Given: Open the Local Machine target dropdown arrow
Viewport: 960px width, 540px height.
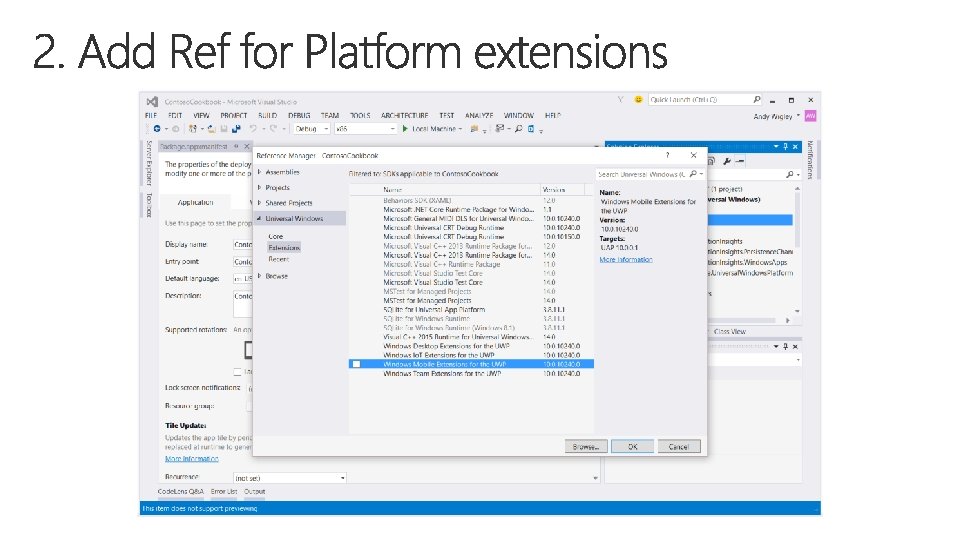Looking at the screenshot, I should [x=460, y=129].
